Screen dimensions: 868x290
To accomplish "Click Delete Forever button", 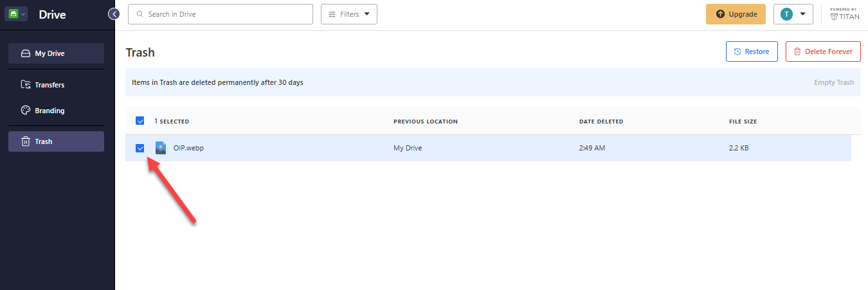I will coord(823,51).
